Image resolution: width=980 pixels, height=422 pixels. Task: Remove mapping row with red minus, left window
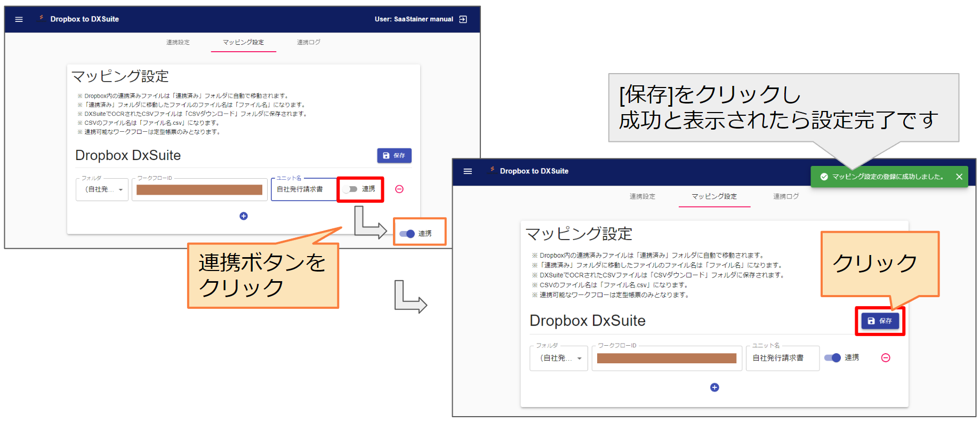coord(399,189)
